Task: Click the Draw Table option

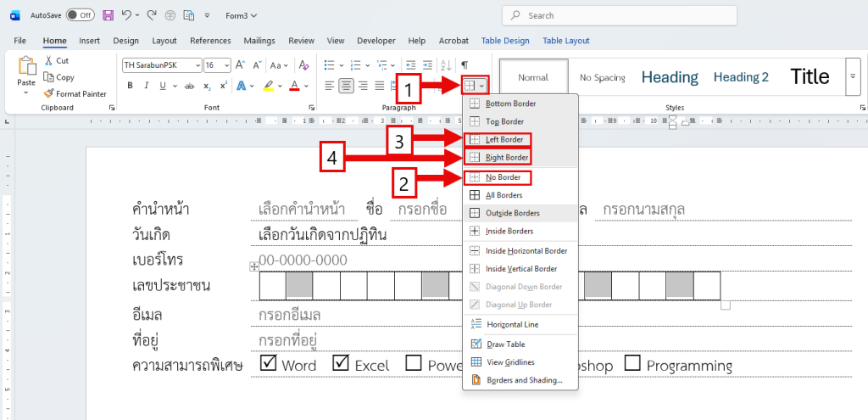Action: tap(520, 344)
